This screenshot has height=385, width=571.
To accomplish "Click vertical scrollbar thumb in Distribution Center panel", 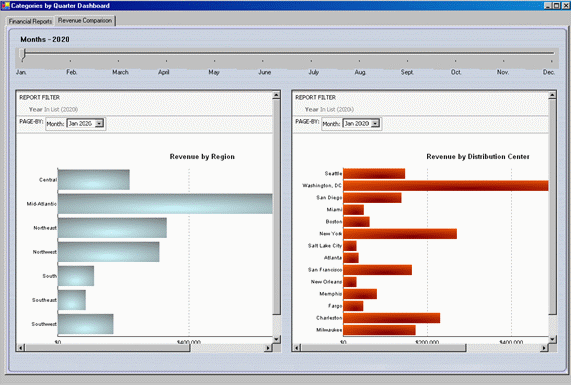I will pyautogui.click(x=552, y=207).
